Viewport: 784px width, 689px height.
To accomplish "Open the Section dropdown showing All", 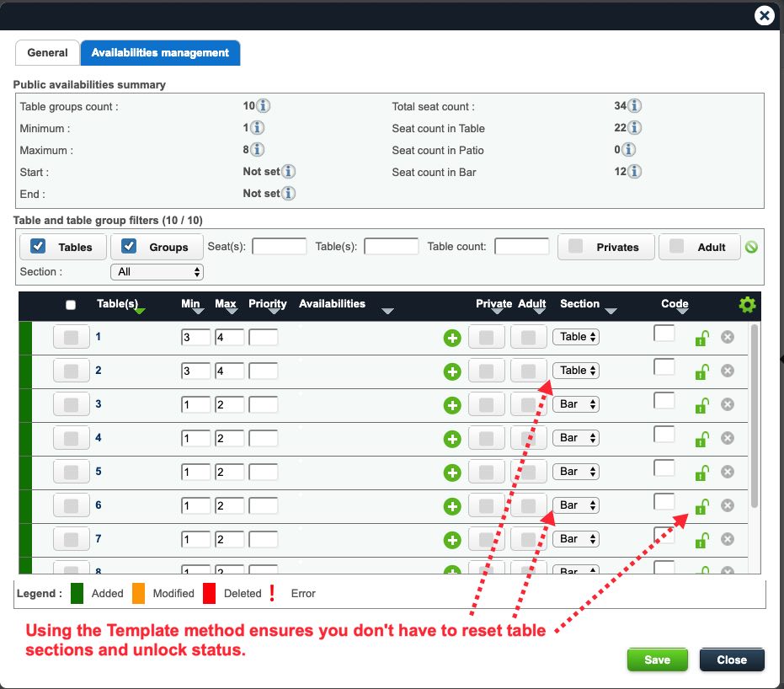I will [x=157, y=271].
